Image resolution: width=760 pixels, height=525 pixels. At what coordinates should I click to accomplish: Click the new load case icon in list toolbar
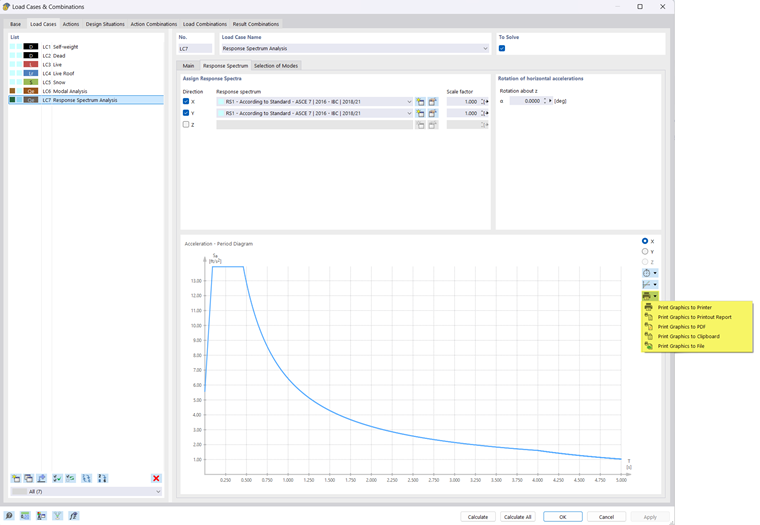[x=16, y=478]
